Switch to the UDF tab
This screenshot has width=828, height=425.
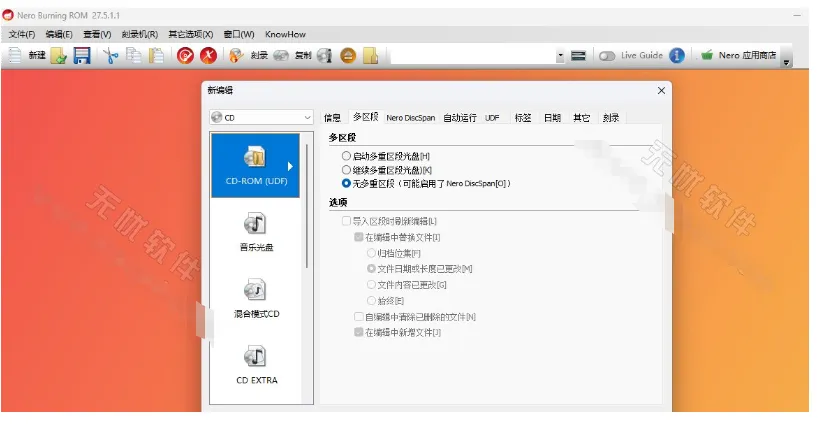click(x=492, y=118)
